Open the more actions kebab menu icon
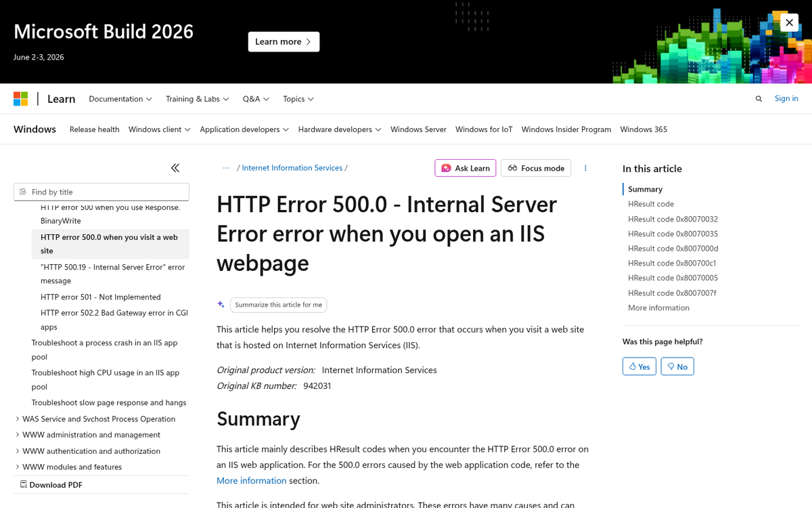This screenshot has width=812, height=508. (x=585, y=168)
